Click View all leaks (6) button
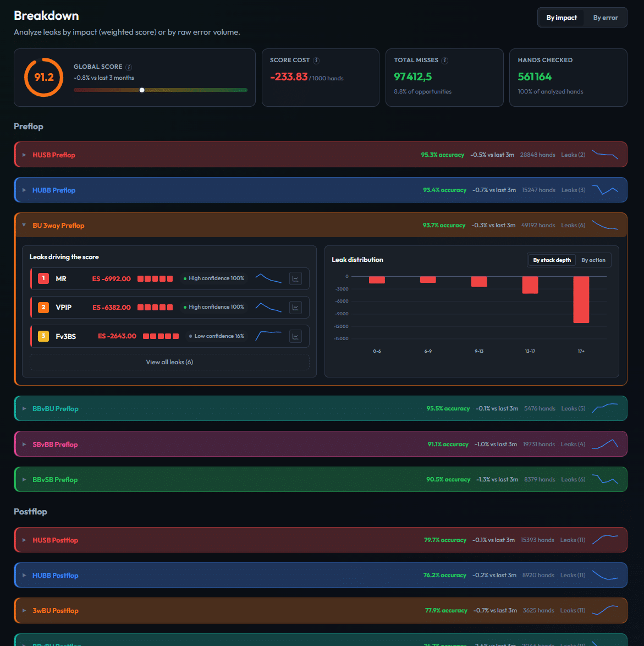Screen dimensions: 644x646 pos(169,362)
